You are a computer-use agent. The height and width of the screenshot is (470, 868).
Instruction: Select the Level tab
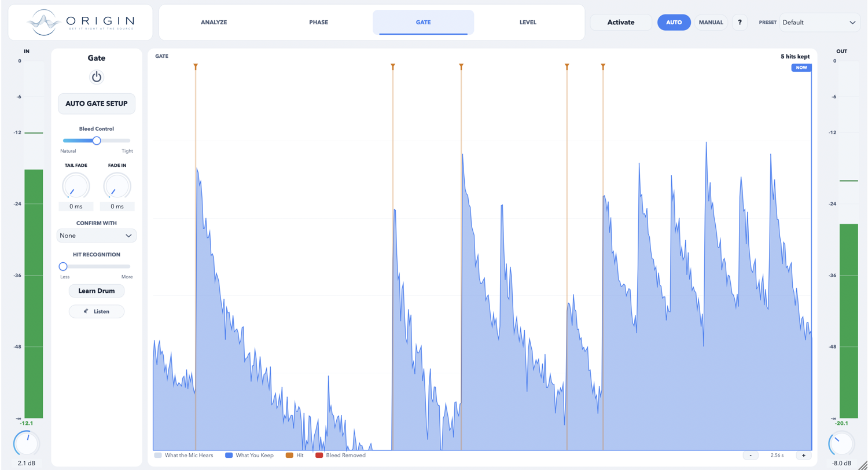(x=528, y=23)
